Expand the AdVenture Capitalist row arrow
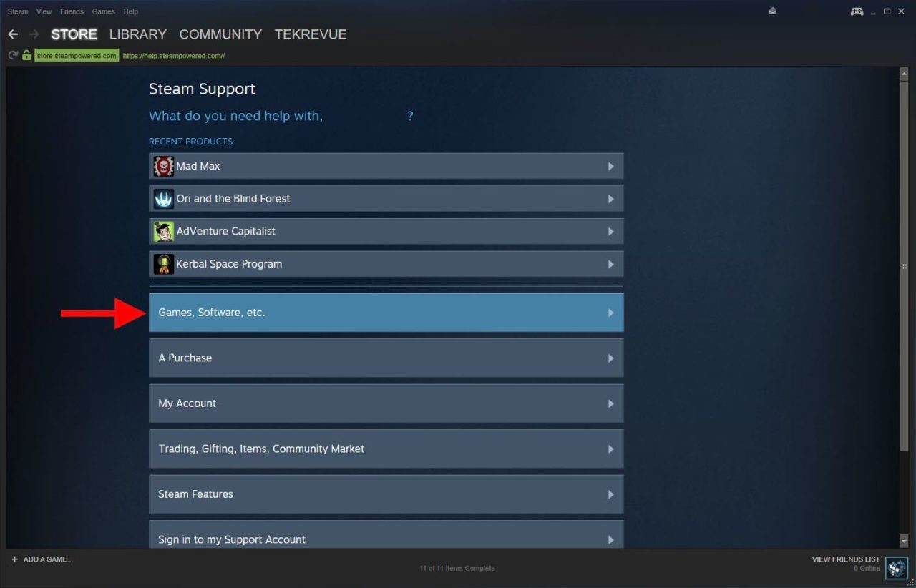The width and height of the screenshot is (916, 588). click(x=610, y=231)
